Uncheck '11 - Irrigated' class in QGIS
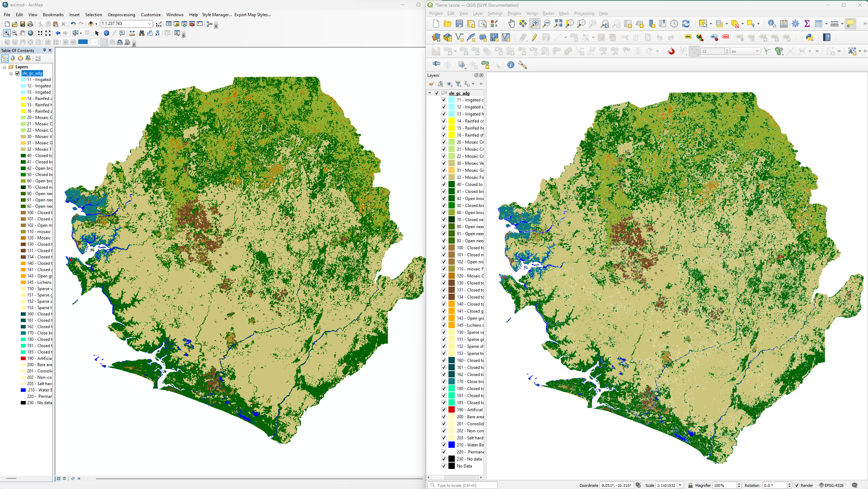Screen dimensions: 868x489 pos(444,100)
